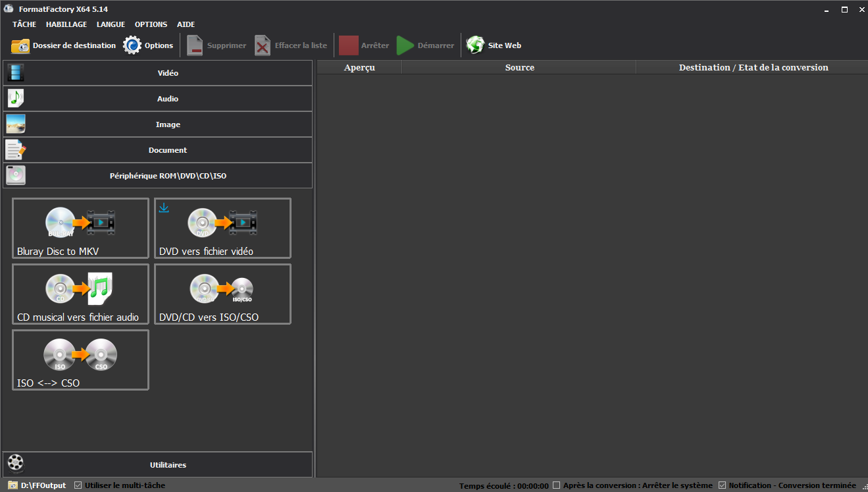Screen dimensions: 868x492
Task: Click the blue download arrow icon
Action: [164, 207]
